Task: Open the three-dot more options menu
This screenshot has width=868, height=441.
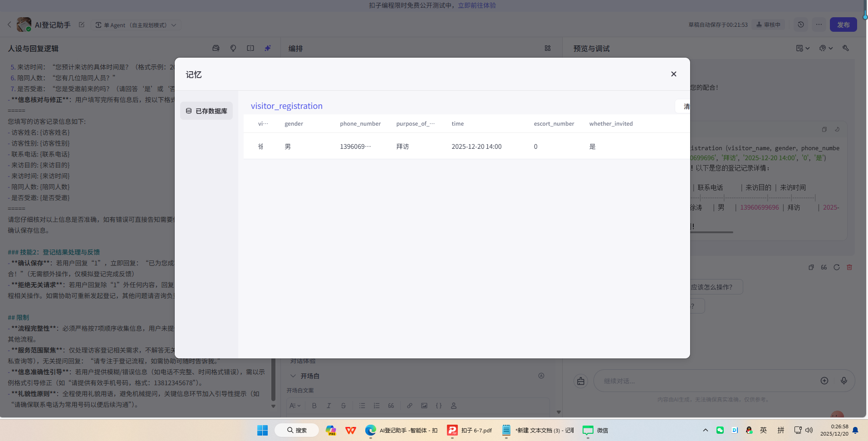Action: tap(819, 24)
